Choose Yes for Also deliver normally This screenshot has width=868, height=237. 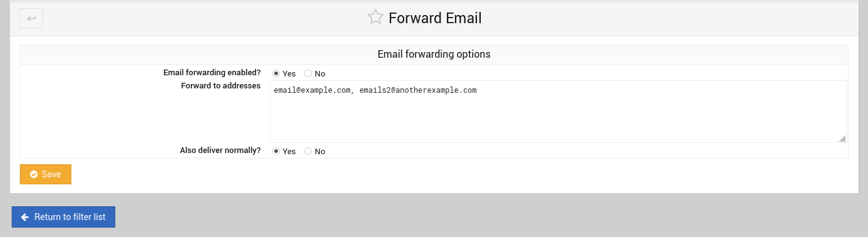click(276, 151)
